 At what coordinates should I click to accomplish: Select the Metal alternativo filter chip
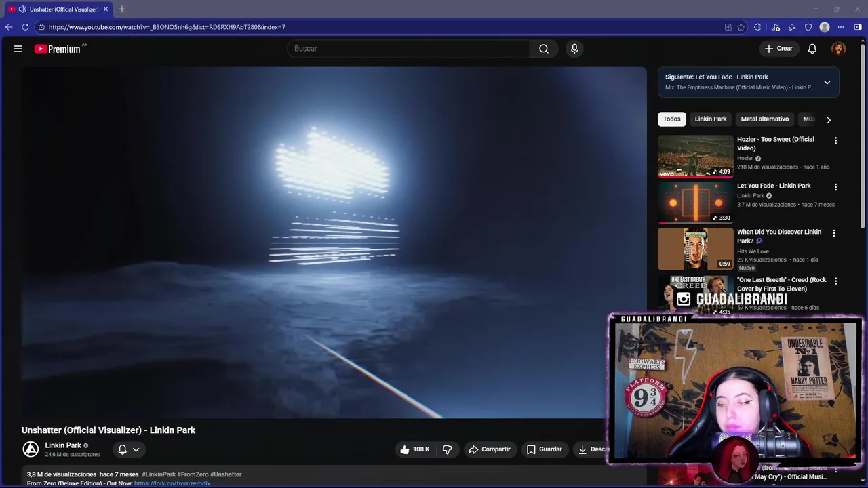765,119
